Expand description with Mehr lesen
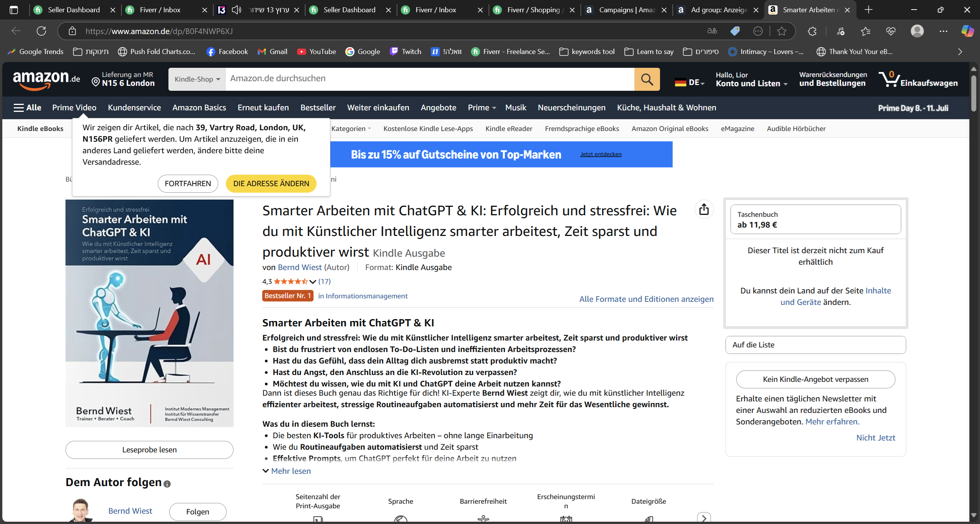 pos(287,471)
